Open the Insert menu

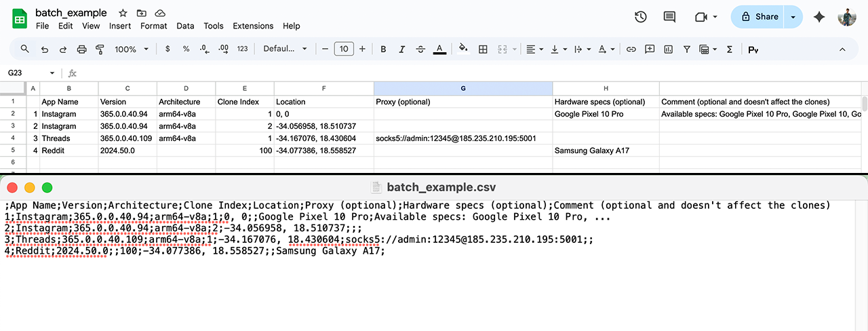tap(120, 26)
